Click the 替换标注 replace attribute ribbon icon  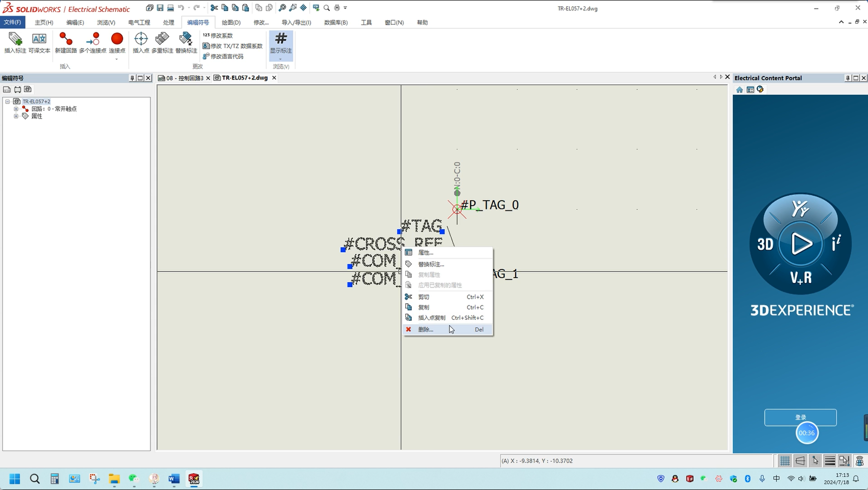pos(186,42)
